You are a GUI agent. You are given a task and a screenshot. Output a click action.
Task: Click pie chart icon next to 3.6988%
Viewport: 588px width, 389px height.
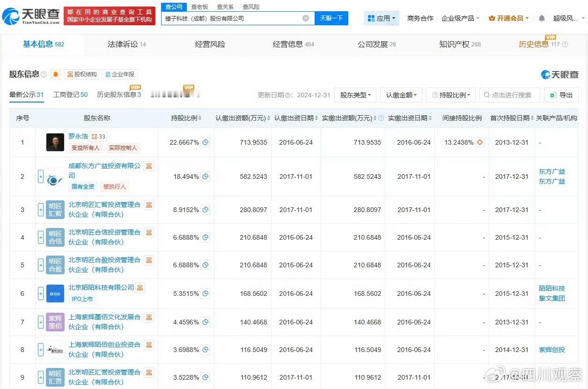(205, 350)
